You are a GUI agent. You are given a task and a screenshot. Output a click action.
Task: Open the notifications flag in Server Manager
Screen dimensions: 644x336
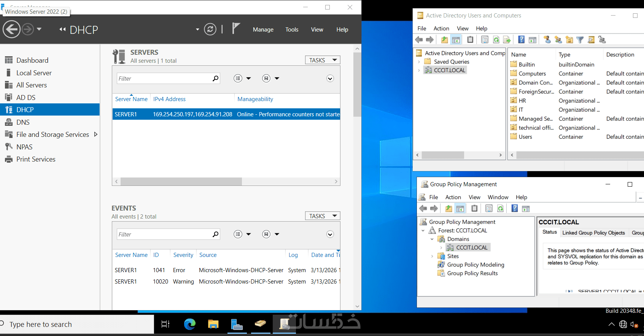[x=236, y=29]
